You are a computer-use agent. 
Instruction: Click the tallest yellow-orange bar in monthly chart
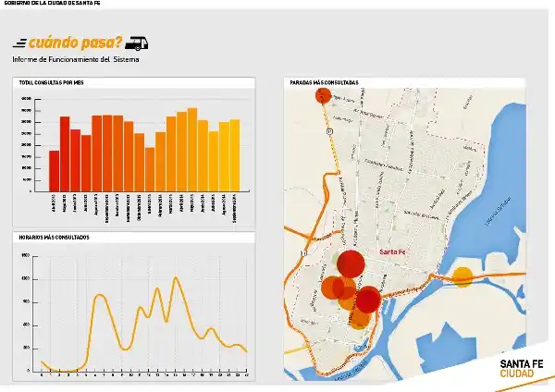[x=192, y=150]
